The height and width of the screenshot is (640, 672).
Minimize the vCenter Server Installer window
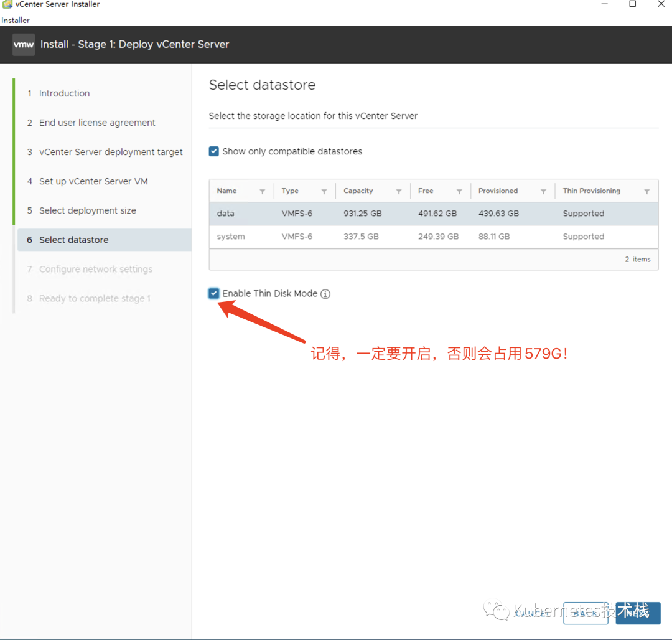tap(604, 4)
